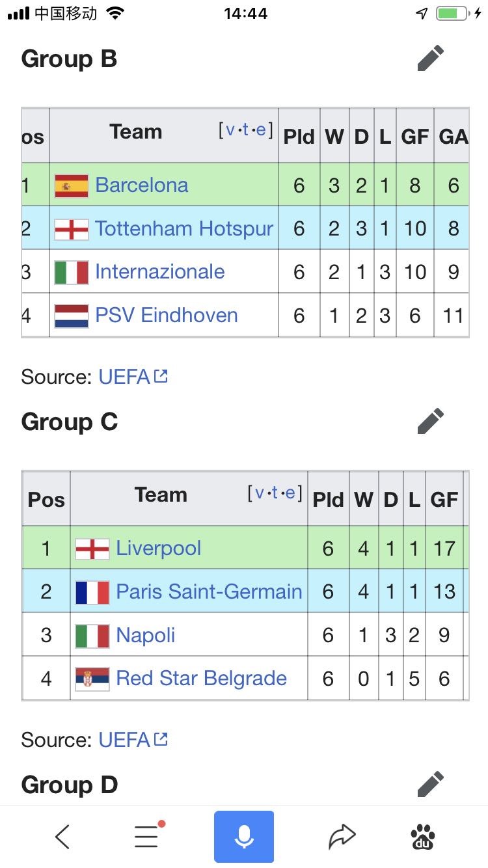Screen dimensions: 488x868
Task: Tap the Group D edit pencil icon
Action: (x=431, y=784)
